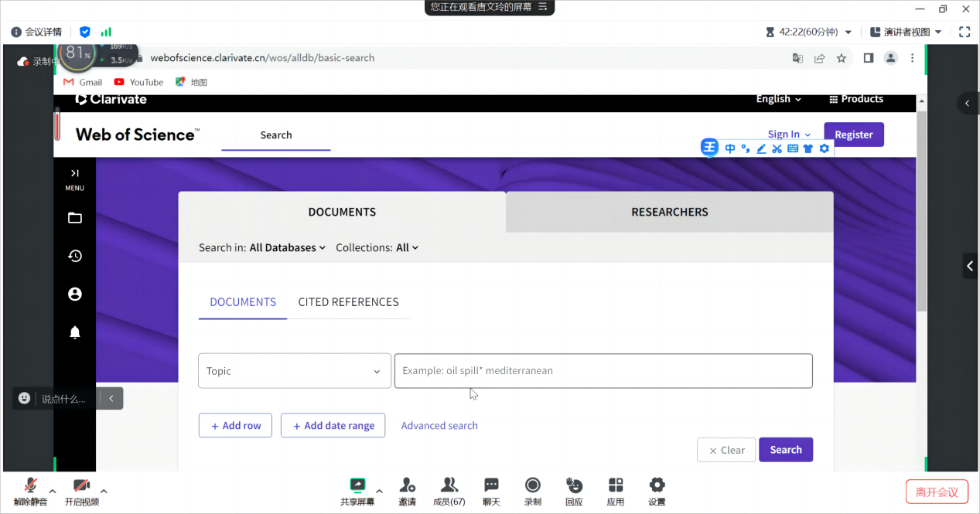Click the share page icon in address bar
The height and width of the screenshot is (514, 980).
tap(819, 58)
